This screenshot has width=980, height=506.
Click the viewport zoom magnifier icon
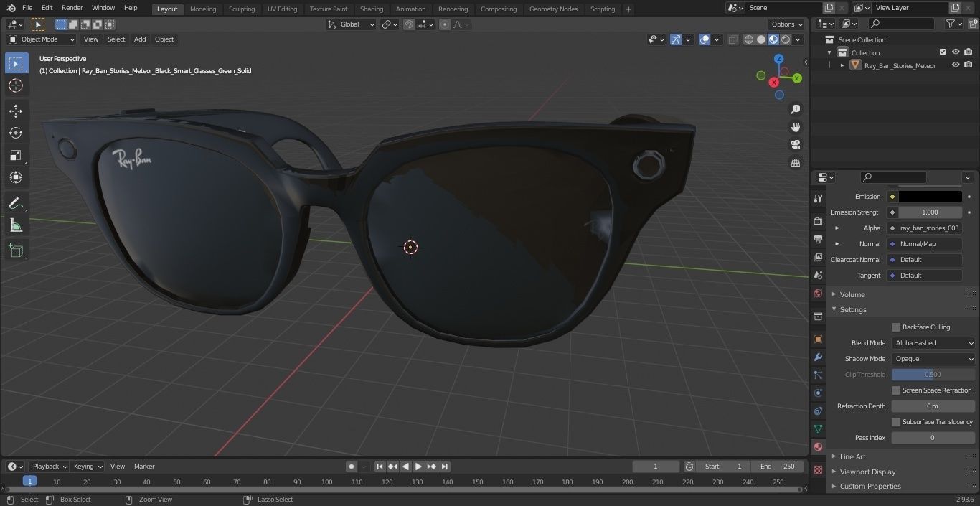click(x=796, y=109)
